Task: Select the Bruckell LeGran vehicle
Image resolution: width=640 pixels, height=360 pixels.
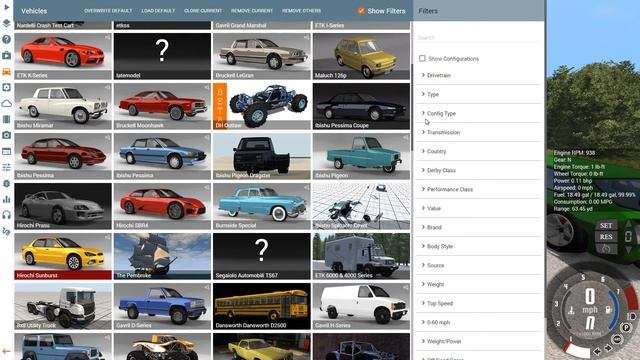Action: [262, 56]
